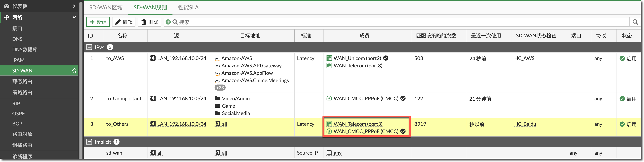Collapse the Implicit rules group
Viewport: 644px width, 162px height.
point(89,142)
